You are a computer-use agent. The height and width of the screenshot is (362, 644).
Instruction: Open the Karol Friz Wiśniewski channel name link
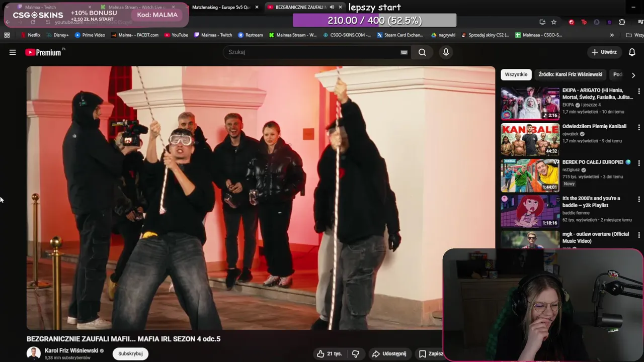pos(71,350)
